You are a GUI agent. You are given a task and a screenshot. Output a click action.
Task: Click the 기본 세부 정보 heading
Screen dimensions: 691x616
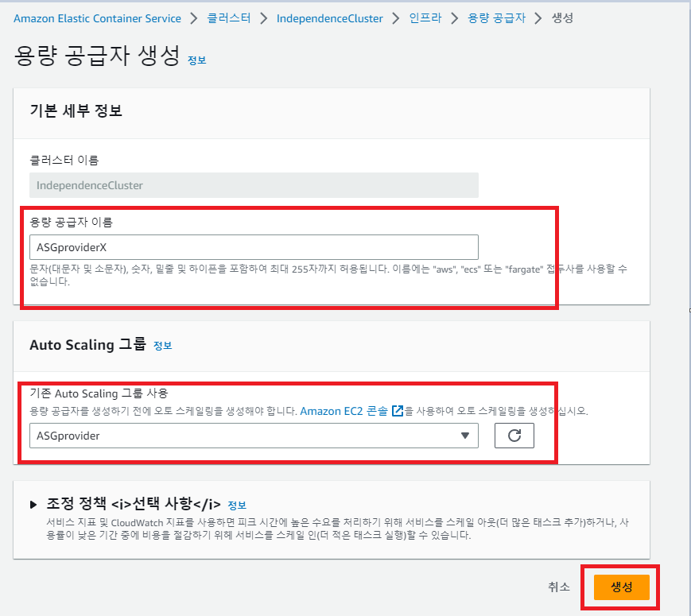(76, 110)
